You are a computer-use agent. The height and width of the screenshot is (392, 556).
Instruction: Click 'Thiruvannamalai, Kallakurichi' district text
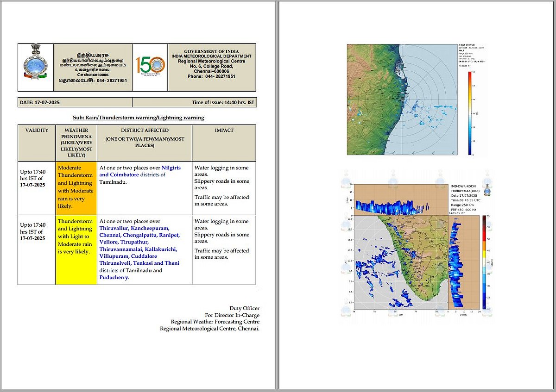coord(138,249)
